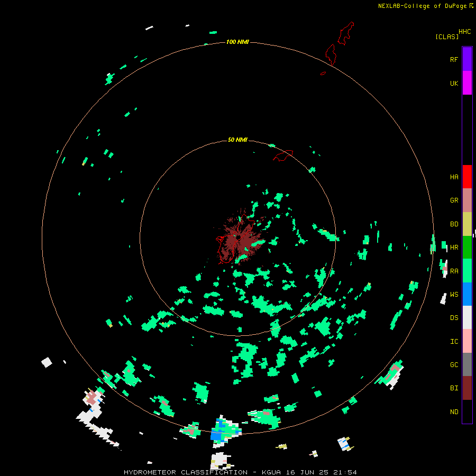The image size is (476, 476).
Task: Select the GR legend color block
Action: click(467, 200)
